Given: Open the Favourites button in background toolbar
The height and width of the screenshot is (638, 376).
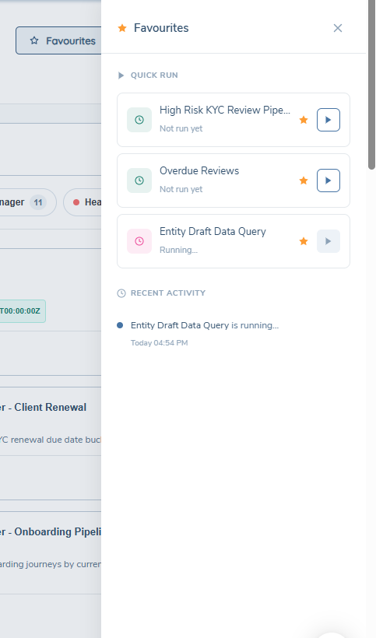Looking at the screenshot, I should pyautogui.click(x=58, y=41).
